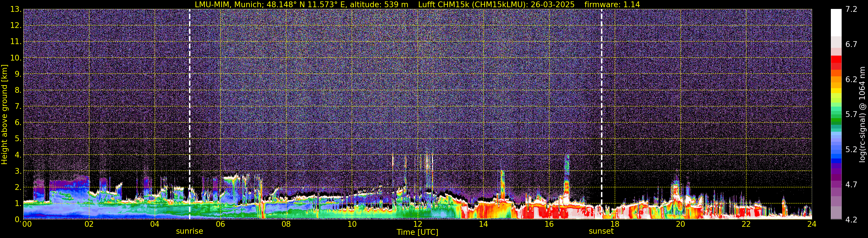Click the colorbar tick value 7.2
Screen dimensions: 868x238
851,9
